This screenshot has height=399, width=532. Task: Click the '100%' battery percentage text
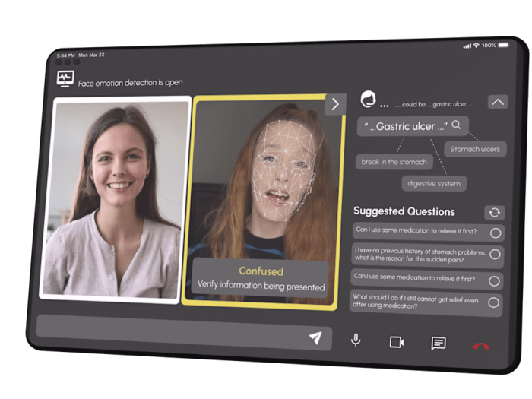click(x=489, y=45)
